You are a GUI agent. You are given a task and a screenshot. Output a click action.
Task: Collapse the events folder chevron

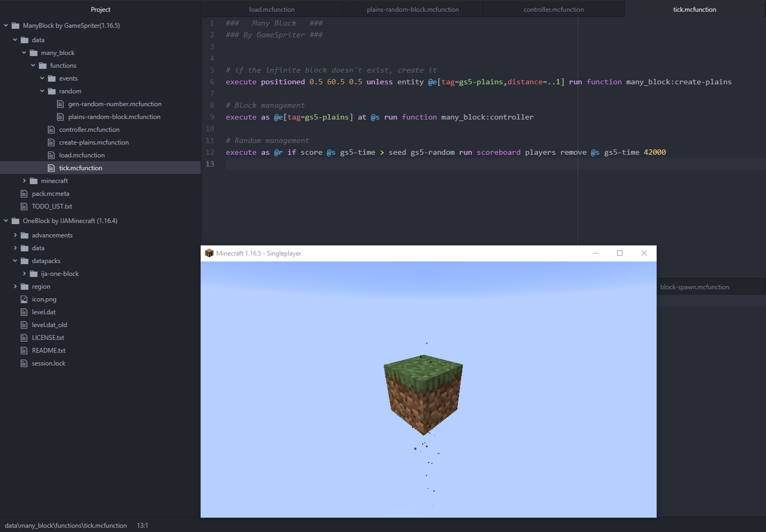42,78
